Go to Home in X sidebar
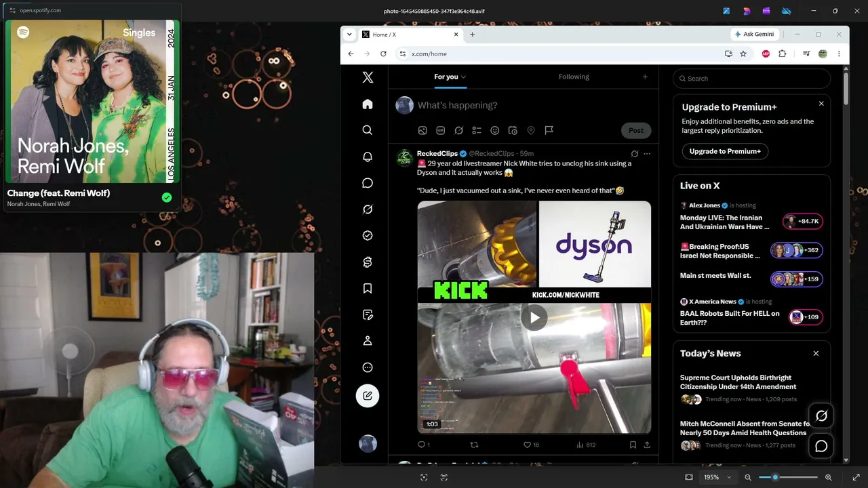The image size is (868, 488). coord(368,104)
